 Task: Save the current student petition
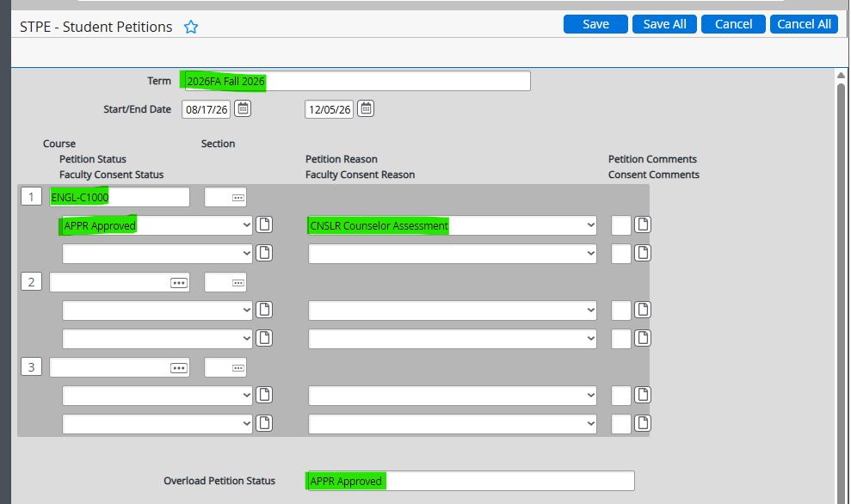(595, 23)
